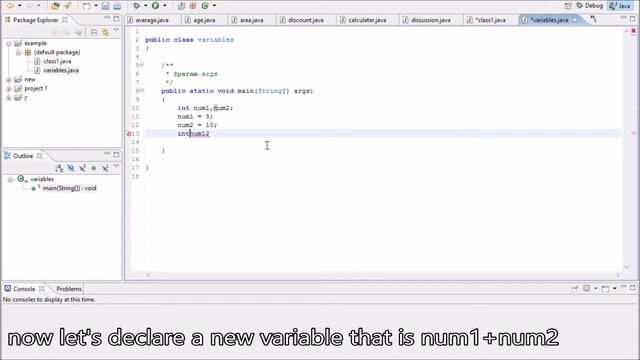Viewport: 640px width, 360px height.
Task: Open the discount.java editor tab
Action: tap(305, 20)
